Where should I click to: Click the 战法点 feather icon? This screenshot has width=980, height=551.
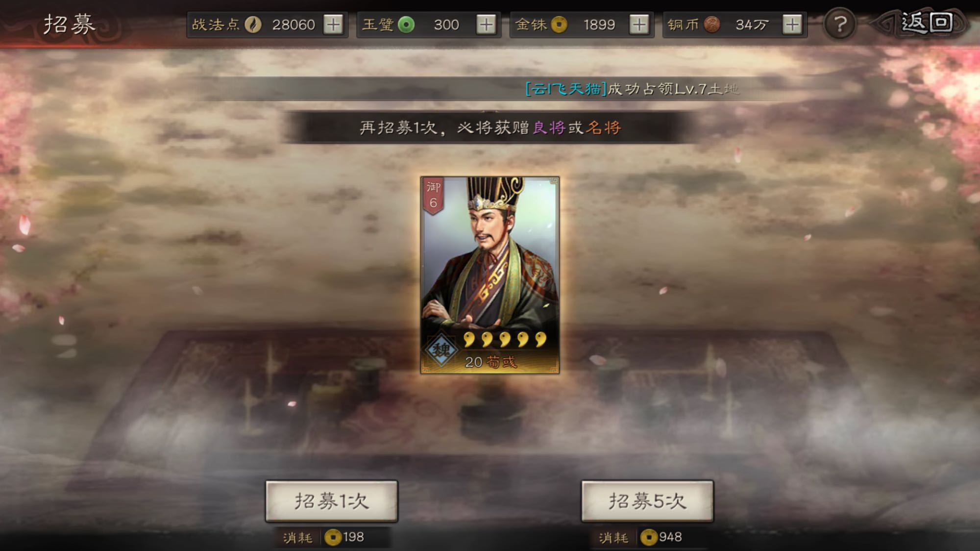(x=253, y=25)
